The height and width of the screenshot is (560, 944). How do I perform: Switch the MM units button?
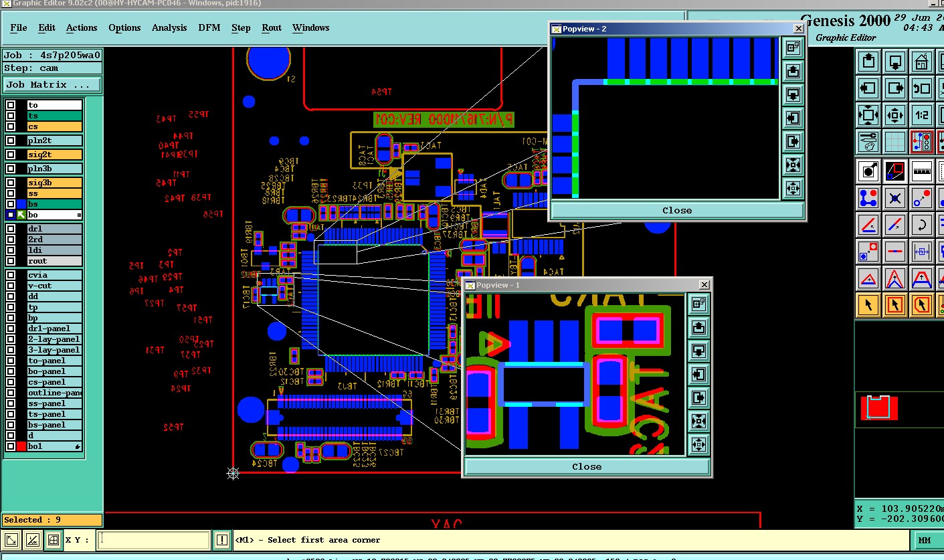click(x=924, y=540)
